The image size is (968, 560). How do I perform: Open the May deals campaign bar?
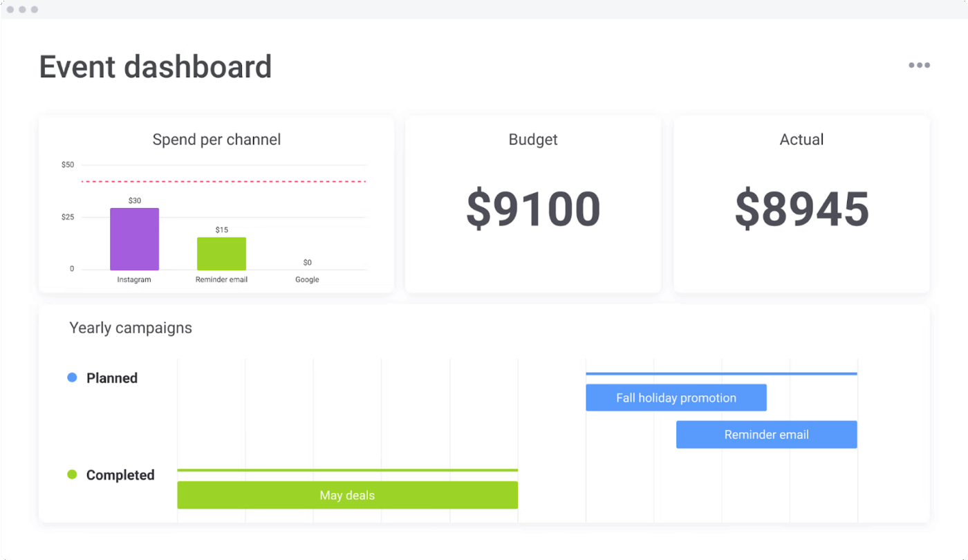[347, 495]
